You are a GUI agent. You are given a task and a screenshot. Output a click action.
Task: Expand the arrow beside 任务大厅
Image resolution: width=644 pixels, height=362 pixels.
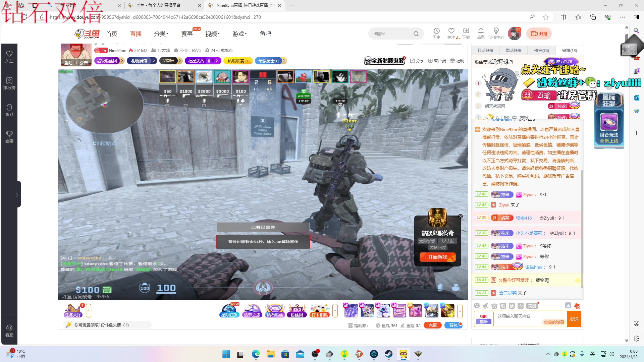(89, 311)
